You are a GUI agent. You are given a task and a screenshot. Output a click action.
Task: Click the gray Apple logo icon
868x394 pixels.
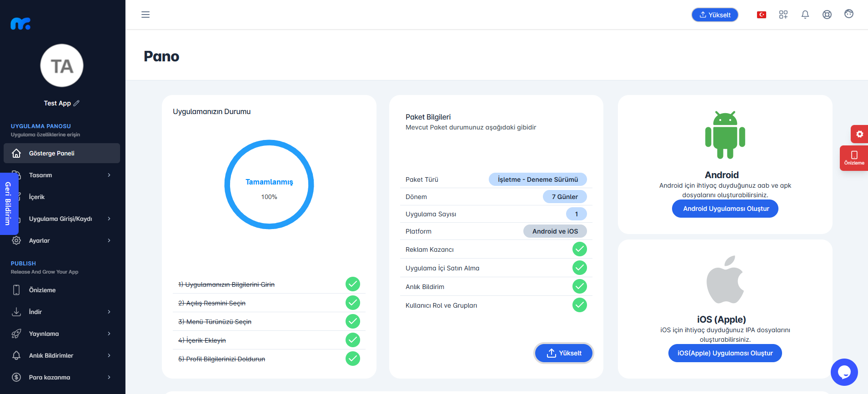pyautogui.click(x=725, y=279)
